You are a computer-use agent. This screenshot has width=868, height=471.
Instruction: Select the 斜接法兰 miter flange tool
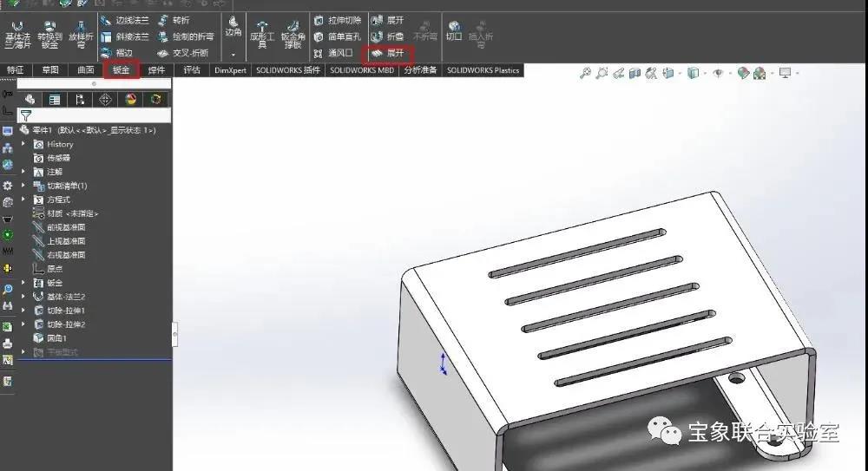(x=125, y=36)
